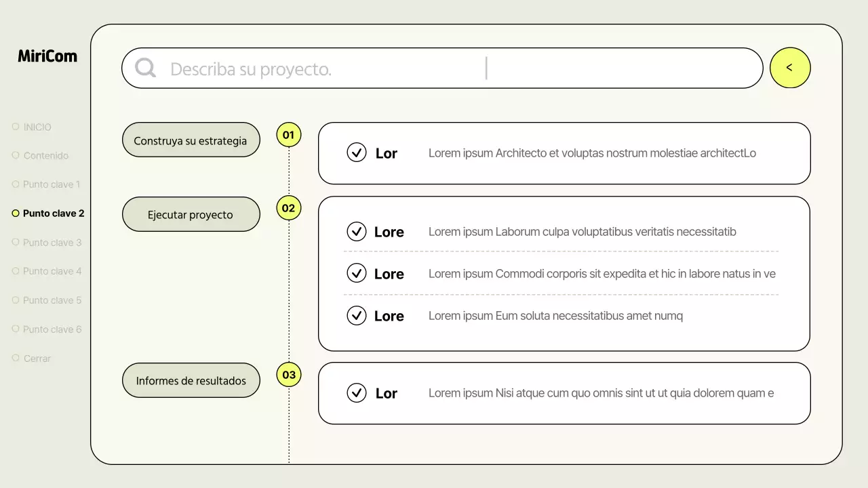Open the INICIO sidebar item
Viewport: 868px width, 488px height.
tap(37, 127)
